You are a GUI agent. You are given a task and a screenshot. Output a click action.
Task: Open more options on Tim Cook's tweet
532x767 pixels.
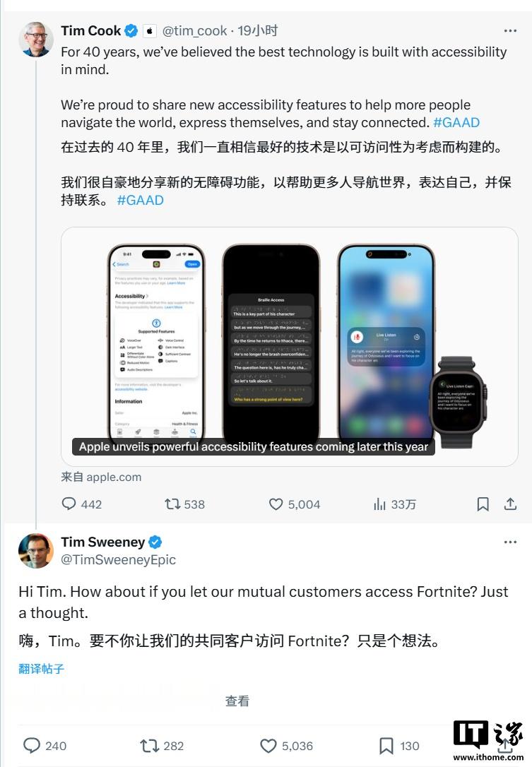(x=510, y=31)
